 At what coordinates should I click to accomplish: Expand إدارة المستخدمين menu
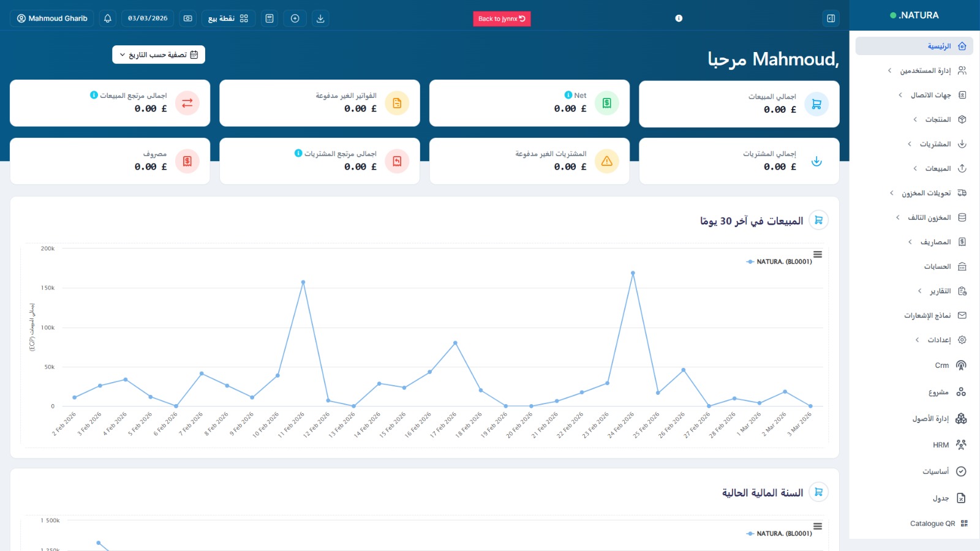coord(914,70)
